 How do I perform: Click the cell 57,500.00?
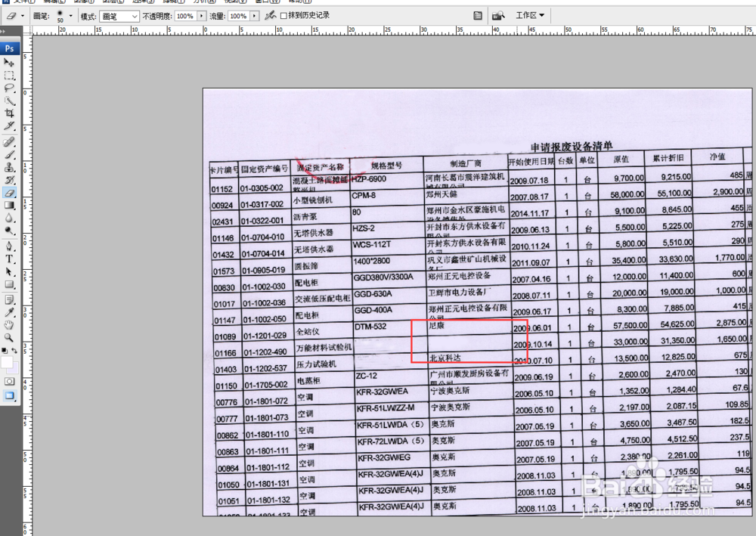click(630, 325)
